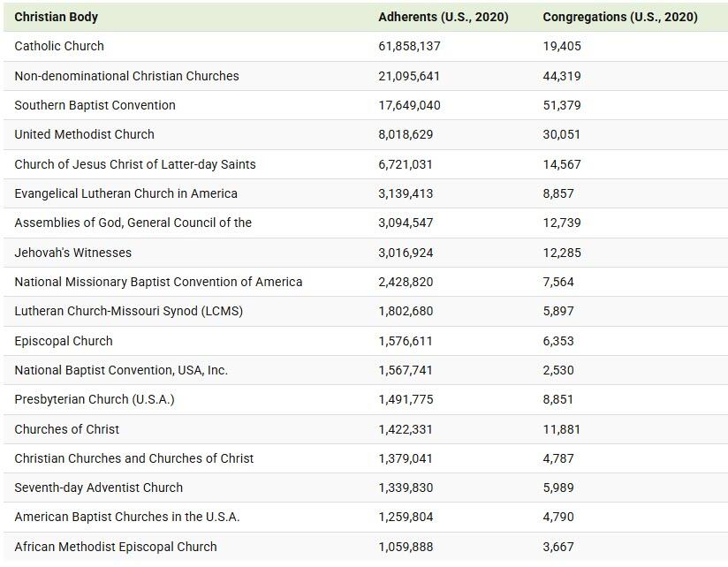Click the adherents value 61,858,137

pos(409,46)
